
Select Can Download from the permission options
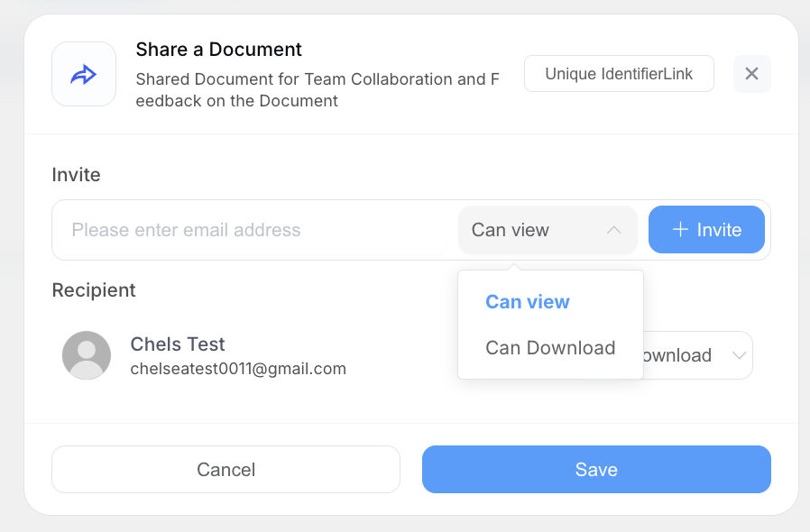[549, 347]
